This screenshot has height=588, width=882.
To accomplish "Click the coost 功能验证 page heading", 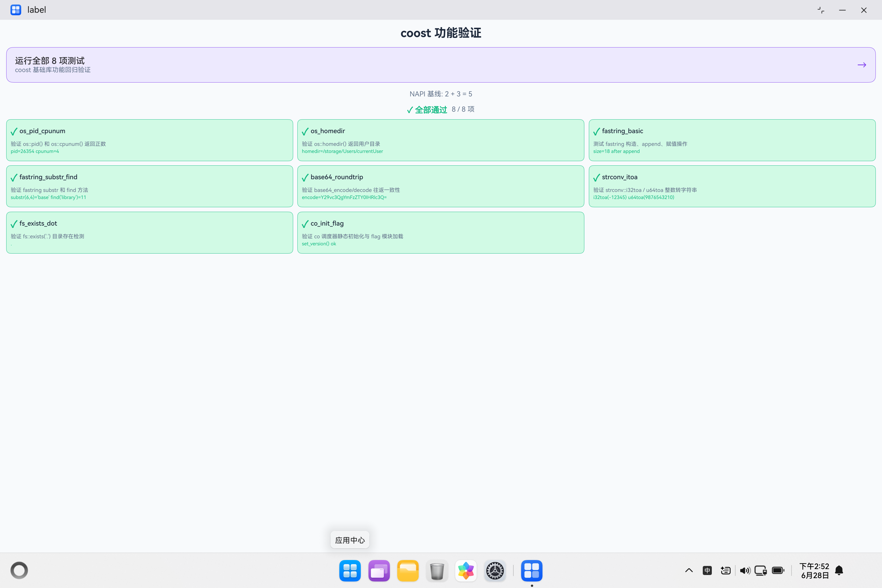I will click(x=441, y=33).
